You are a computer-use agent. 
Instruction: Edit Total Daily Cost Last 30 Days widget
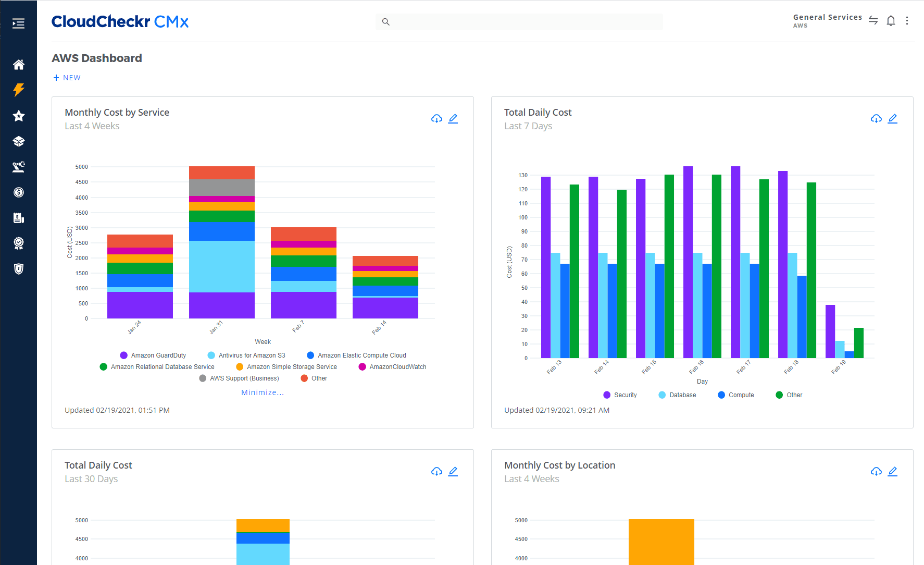pos(453,472)
